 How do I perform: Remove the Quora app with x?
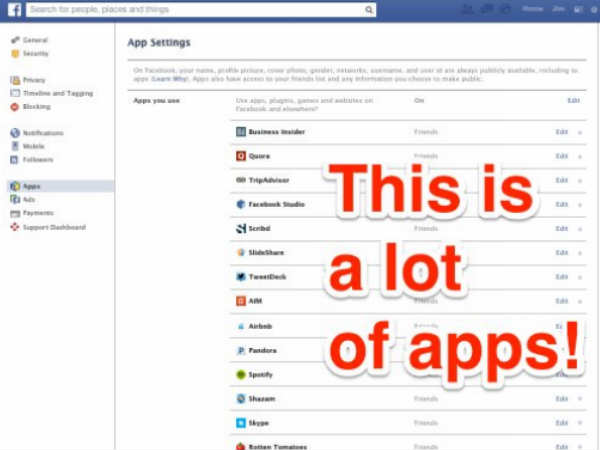(x=580, y=157)
